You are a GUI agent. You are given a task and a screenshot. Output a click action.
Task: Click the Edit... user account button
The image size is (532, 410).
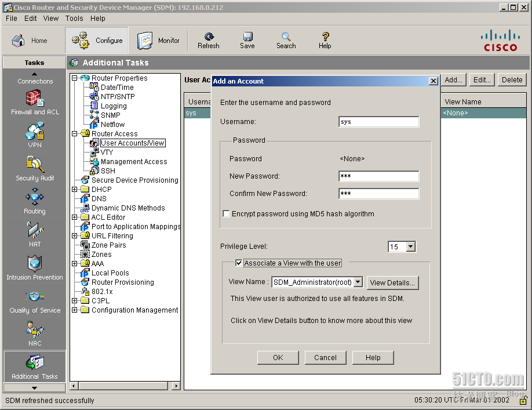[x=482, y=80]
